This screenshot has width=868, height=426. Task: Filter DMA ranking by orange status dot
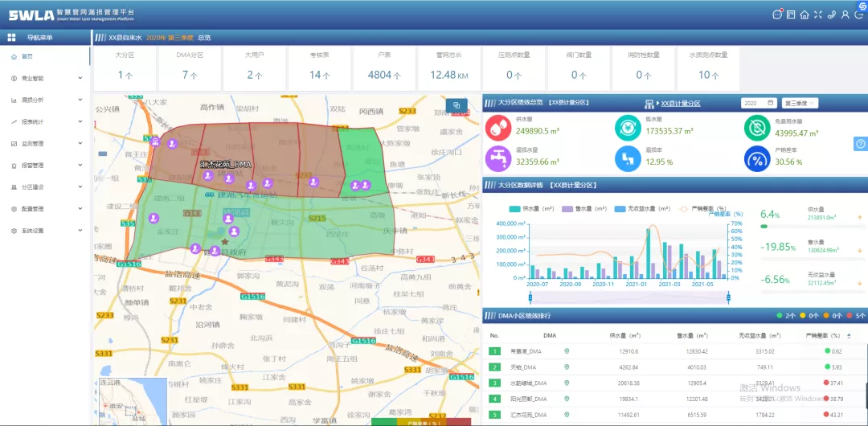point(826,316)
